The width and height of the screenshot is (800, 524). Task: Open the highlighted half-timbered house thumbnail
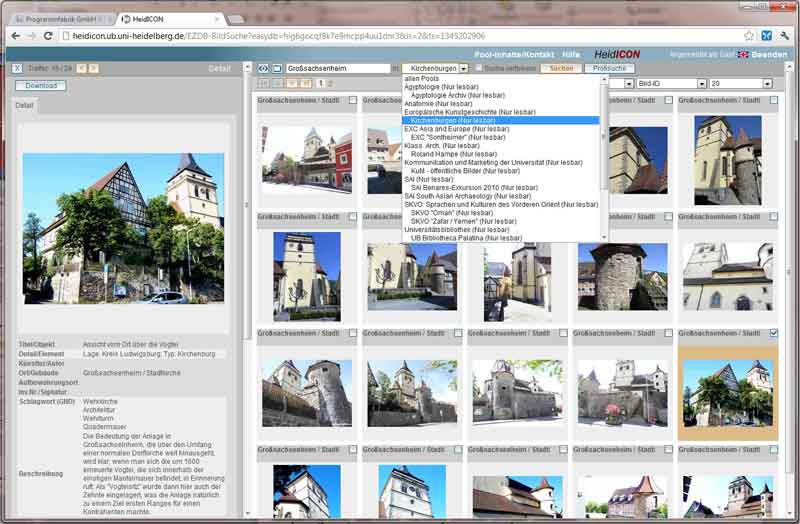pyautogui.click(x=728, y=393)
